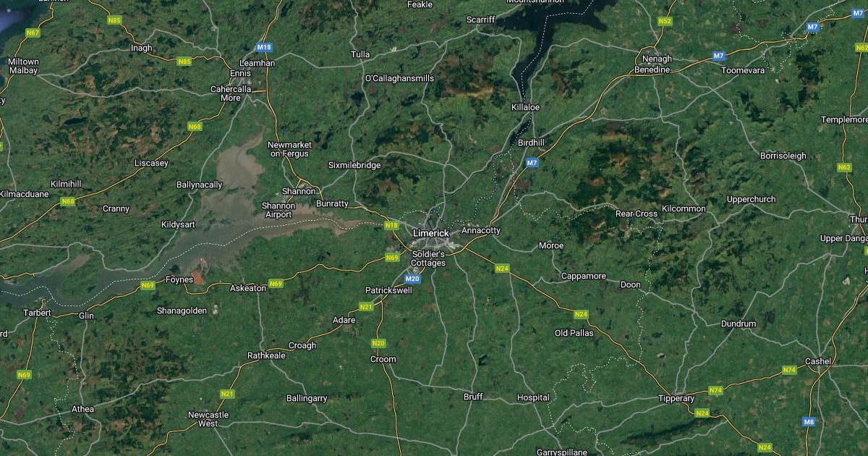Click the M8 motorway shield south of Cashel
Image resolution: width=868 pixels, height=456 pixels.
click(809, 421)
